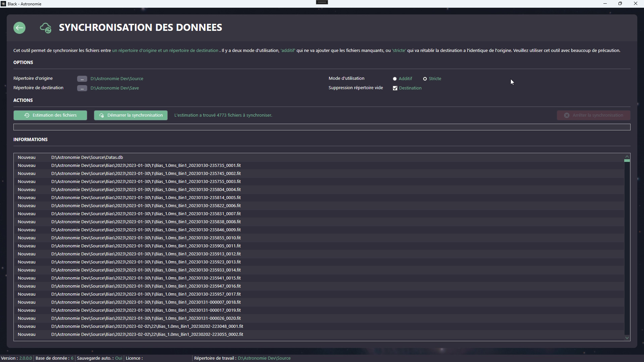
Task: Click the refresh icon in Estimation des fichiers
Action: [27, 115]
